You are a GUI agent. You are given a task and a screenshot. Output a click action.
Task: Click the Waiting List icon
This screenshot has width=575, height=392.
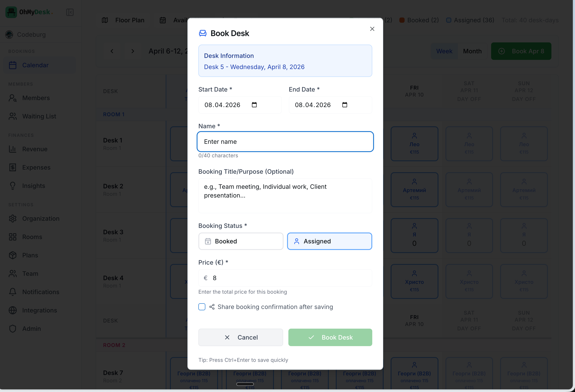click(13, 116)
